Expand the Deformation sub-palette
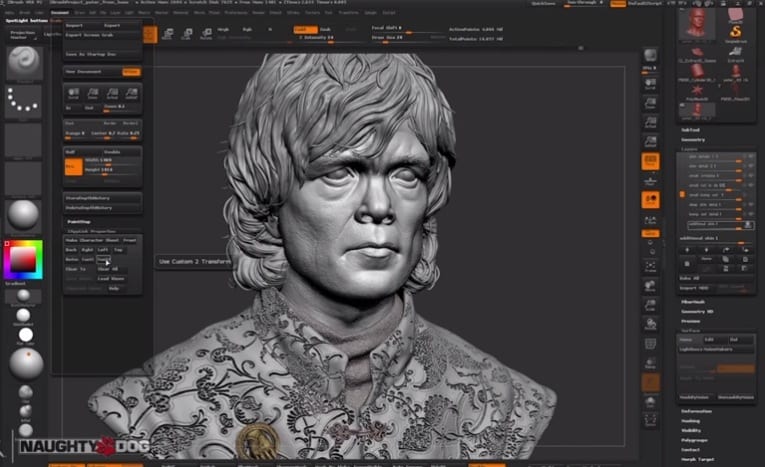This screenshot has width=765, height=467. click(x=696, y=411)
